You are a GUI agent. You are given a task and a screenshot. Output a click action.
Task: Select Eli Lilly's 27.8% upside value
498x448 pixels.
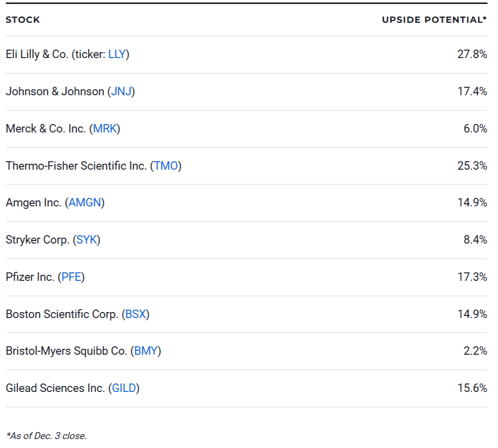point(472,55)
